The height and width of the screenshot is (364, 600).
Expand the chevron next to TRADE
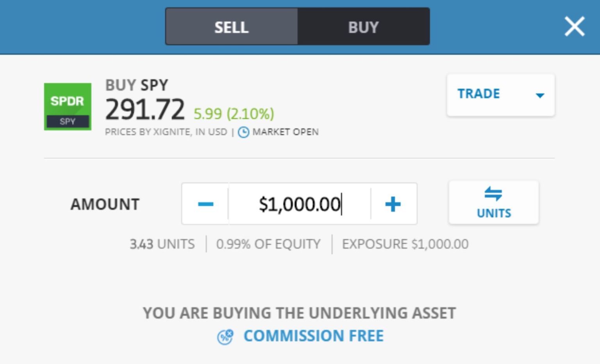540,95
